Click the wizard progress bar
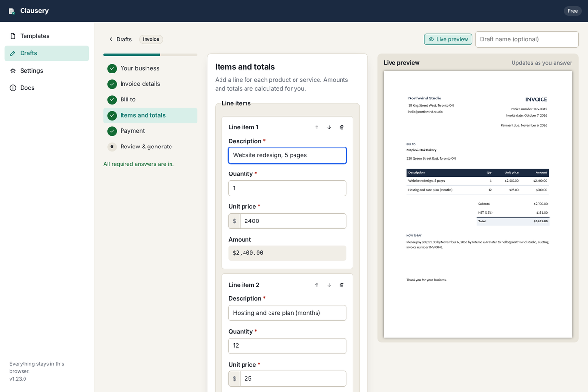The image size is (588, 392). point(150,55)
